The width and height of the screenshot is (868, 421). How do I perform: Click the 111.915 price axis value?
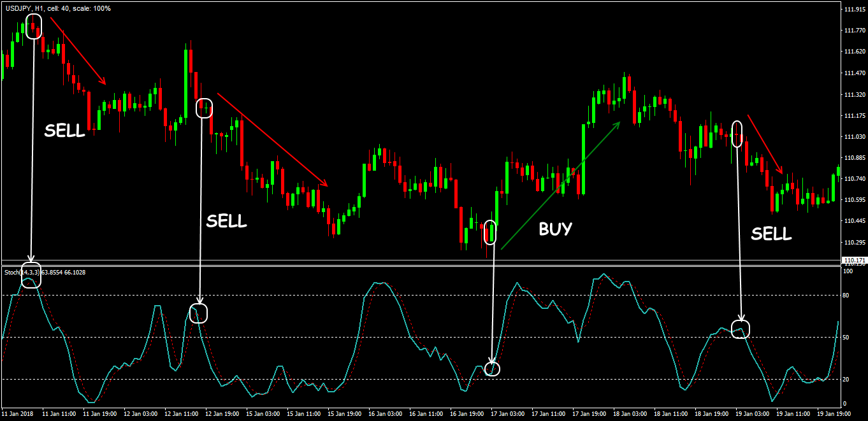[853, 10]
